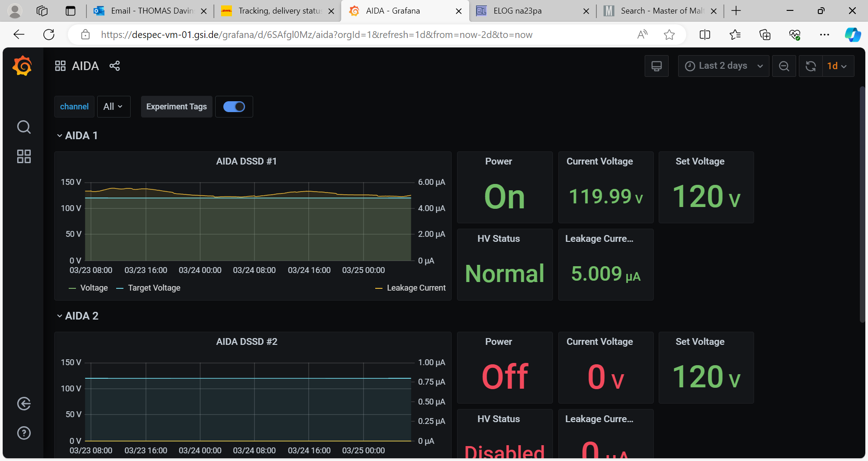The image size is (868, 461).
Task: Zoom out the time range
Action: pyautogui.click(x=784, y=66)
